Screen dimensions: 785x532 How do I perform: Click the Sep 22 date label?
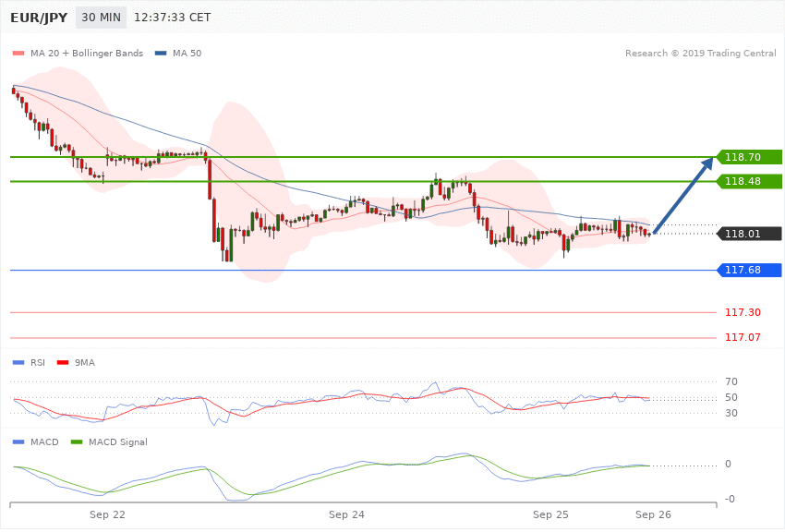107,514
